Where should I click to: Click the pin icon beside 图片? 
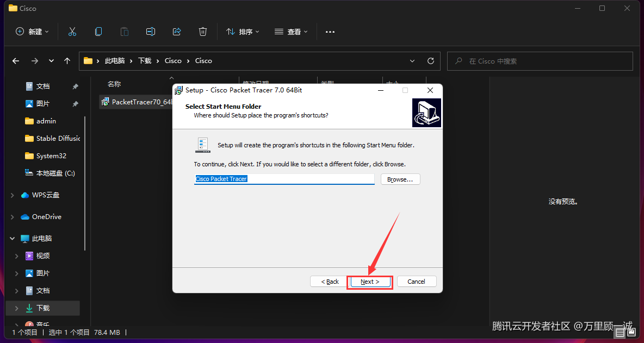coord(75,104)
